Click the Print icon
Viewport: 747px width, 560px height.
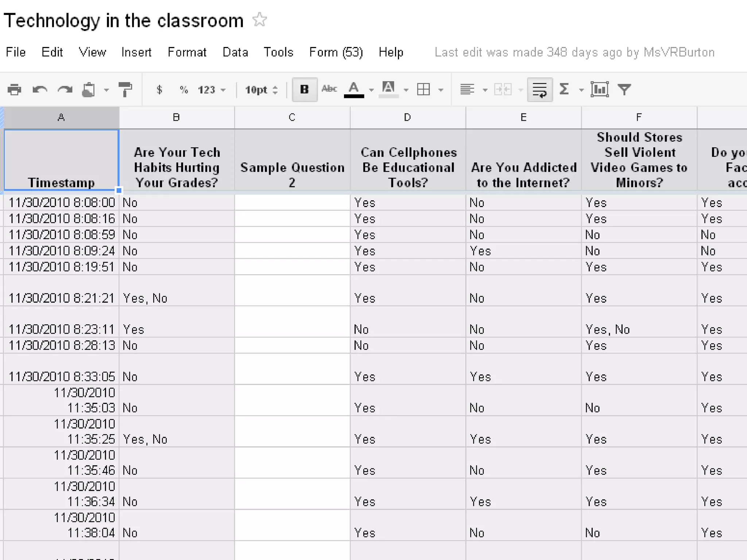tap(15, 89)
